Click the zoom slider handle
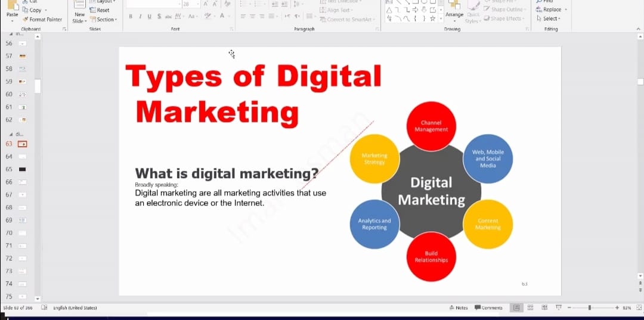 tap(589, 307)
